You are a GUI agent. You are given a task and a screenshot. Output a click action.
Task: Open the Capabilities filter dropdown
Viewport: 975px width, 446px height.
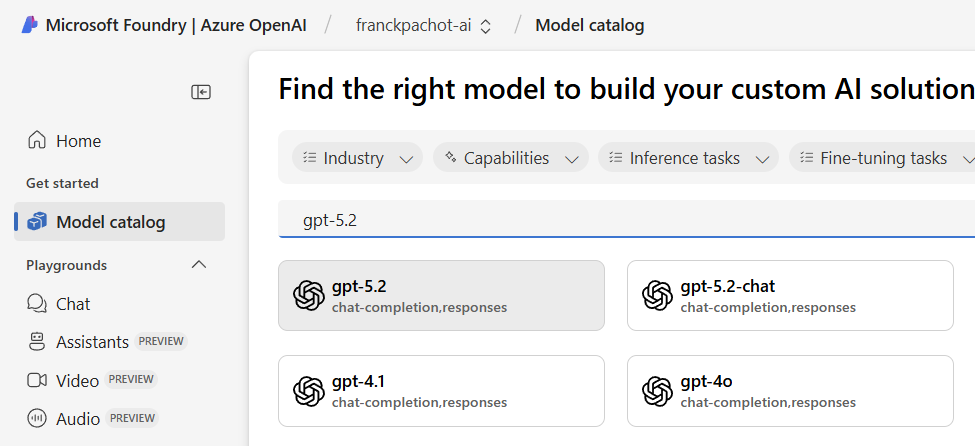pyautogui.click(x=511, y=157)
